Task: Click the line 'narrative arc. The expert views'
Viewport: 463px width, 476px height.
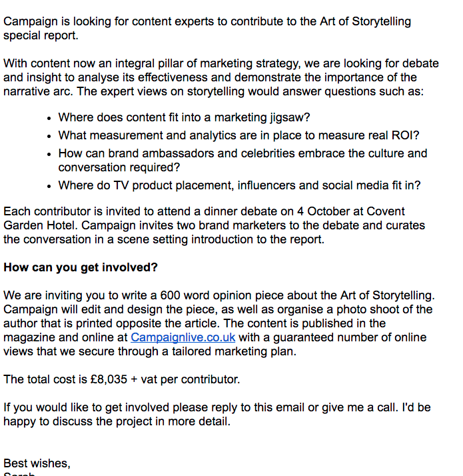Action: pos(213,91)
